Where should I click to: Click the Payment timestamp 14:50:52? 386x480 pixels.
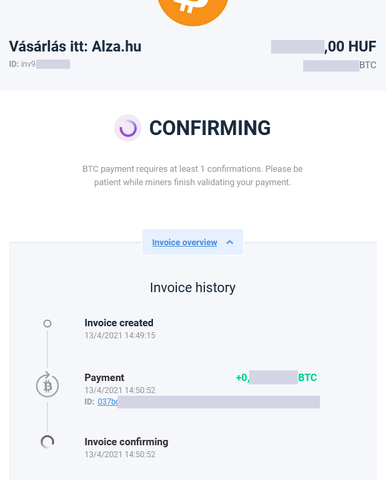click(120, 390)
